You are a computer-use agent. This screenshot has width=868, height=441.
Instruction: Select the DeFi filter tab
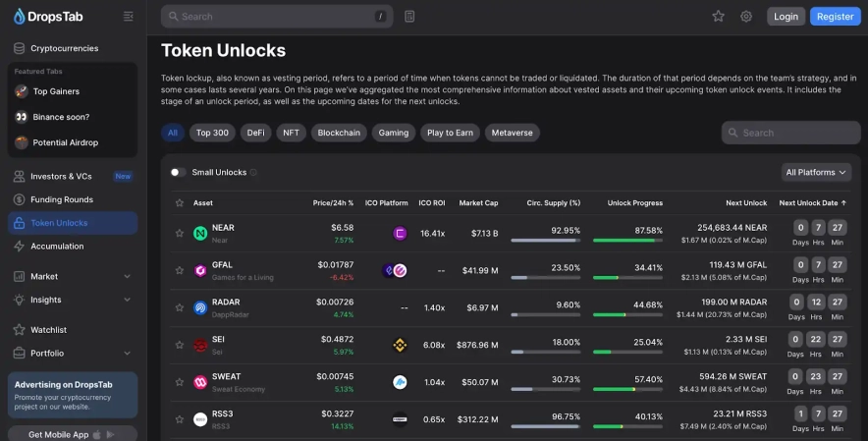coord(255,133)
